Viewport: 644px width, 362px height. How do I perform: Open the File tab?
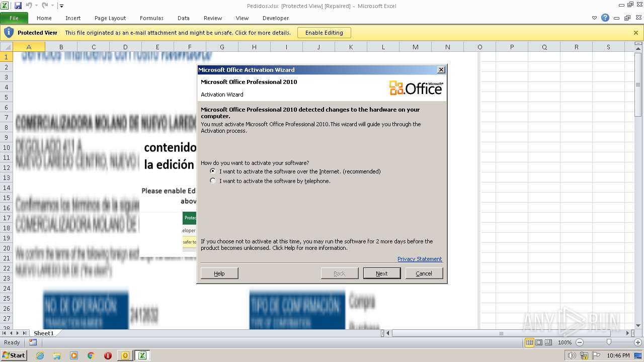click(x=14, y=18)
